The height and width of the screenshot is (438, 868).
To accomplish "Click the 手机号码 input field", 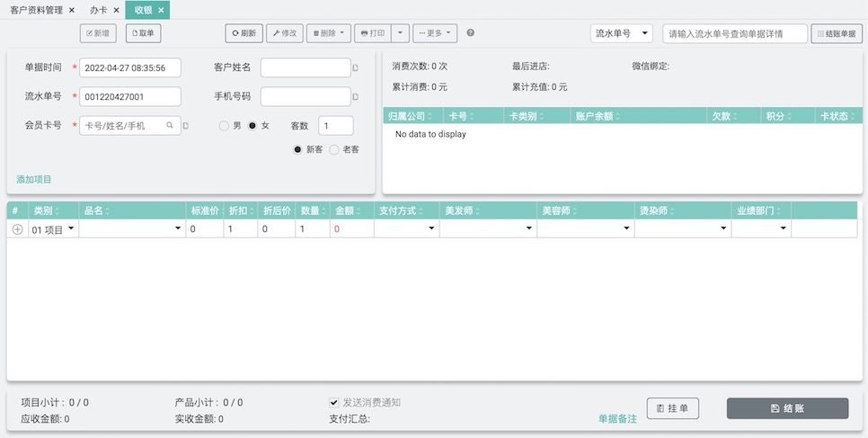I will [x=306, y=96].
